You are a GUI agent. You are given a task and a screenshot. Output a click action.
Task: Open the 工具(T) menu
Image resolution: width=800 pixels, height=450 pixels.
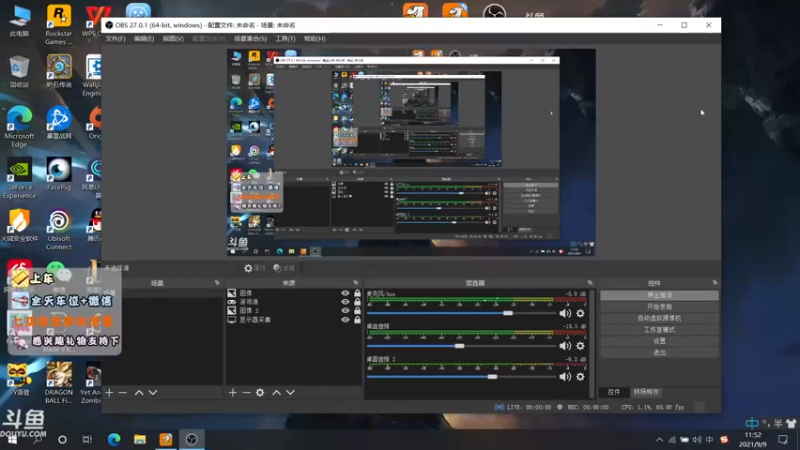(x=285, y=39)
